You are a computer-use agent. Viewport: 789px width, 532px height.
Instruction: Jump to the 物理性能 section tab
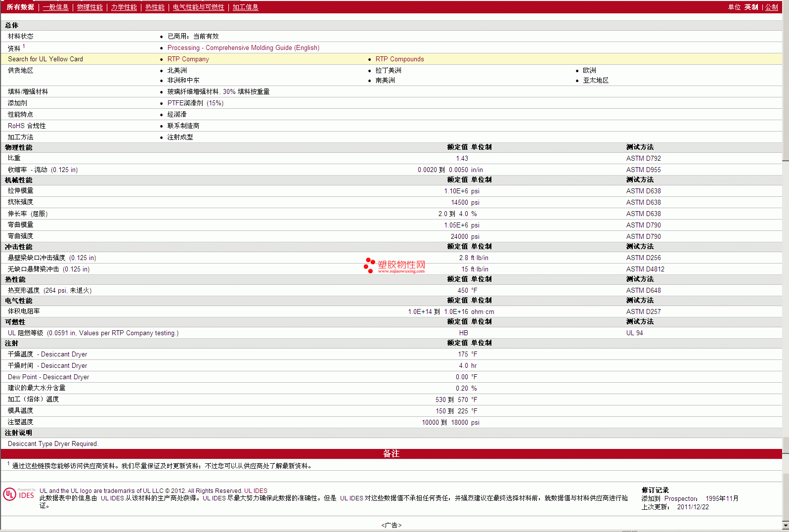point(89,7)
